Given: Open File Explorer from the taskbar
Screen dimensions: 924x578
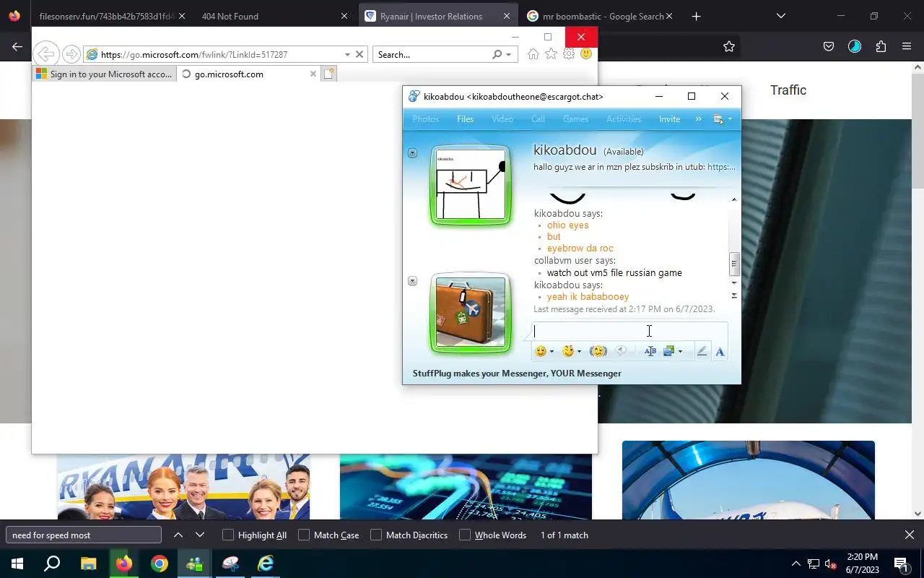Looking at the screenshot, I should coord(88,564).
